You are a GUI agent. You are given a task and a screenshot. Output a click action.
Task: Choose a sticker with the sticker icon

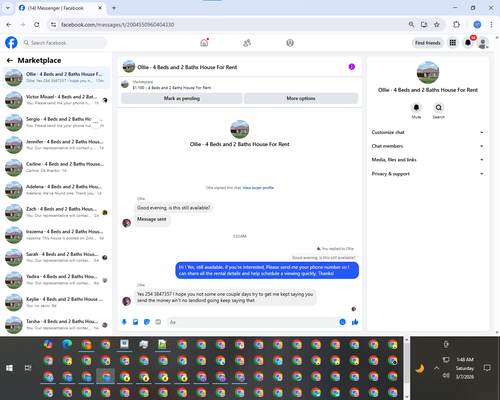click(x=147, y=322)
